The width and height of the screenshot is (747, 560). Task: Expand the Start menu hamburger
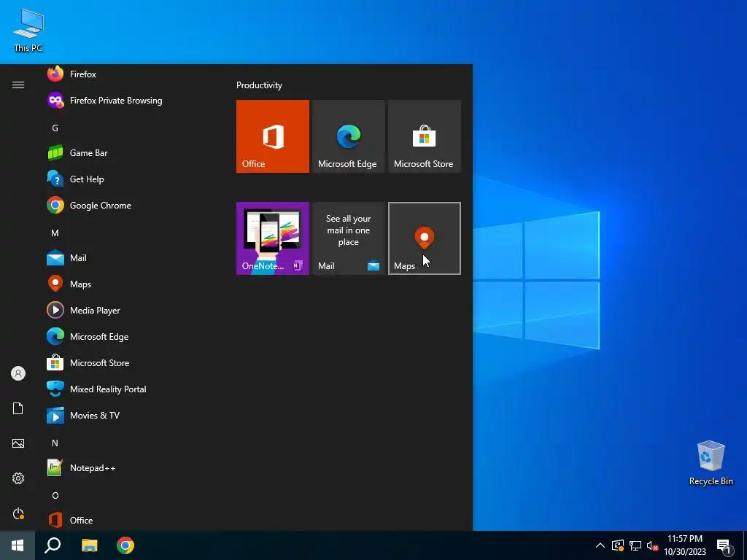18,85
